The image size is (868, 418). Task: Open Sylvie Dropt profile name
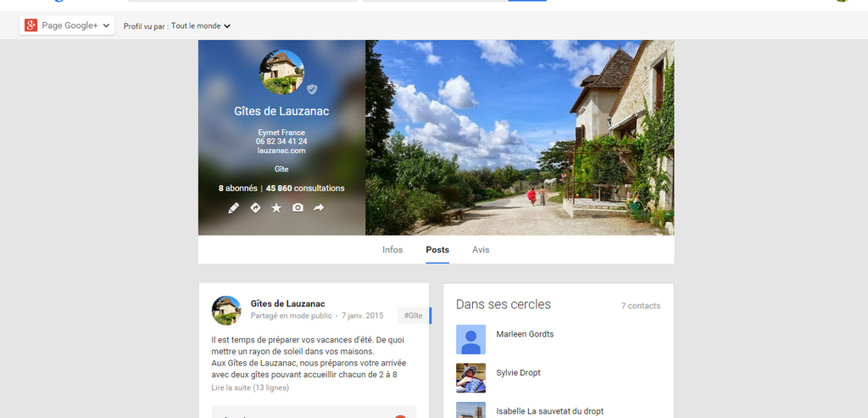point(518,372)
